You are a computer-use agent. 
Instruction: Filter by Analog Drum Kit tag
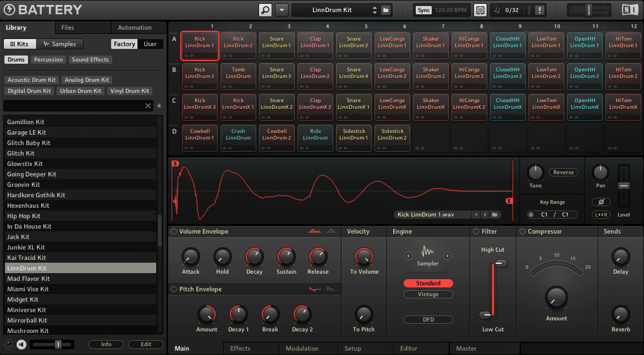coord(87,80)
